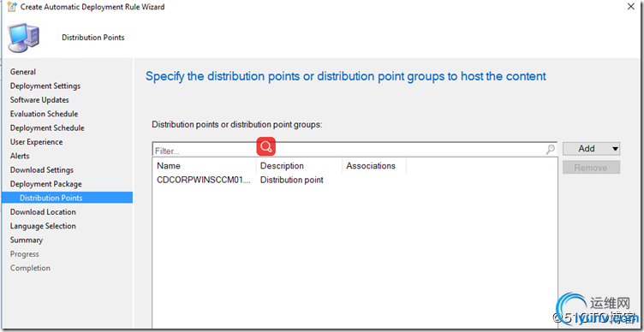Click the Remove button
Viewport: 644px width, 332px height.
tap(591, 168)
